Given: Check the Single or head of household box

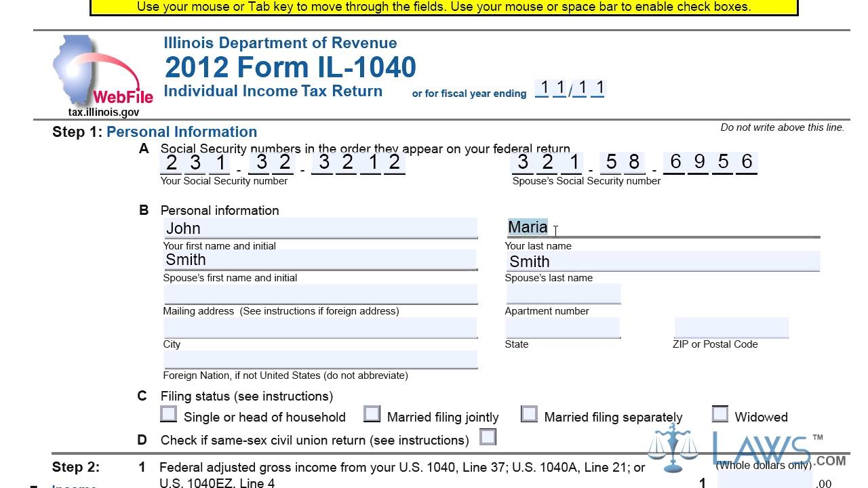Looking at the screenshot, I should click(169, 413).
